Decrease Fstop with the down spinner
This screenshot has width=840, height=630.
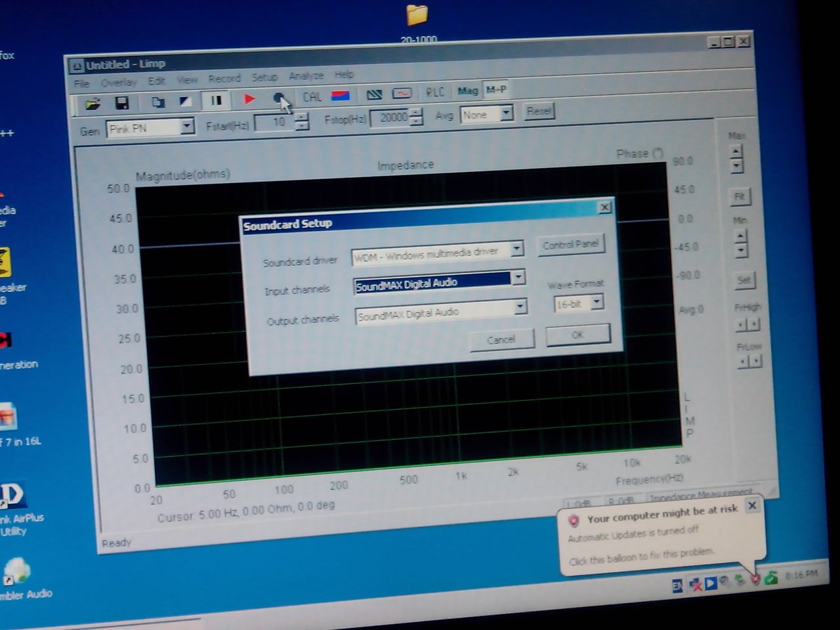[x=417, y=121]
